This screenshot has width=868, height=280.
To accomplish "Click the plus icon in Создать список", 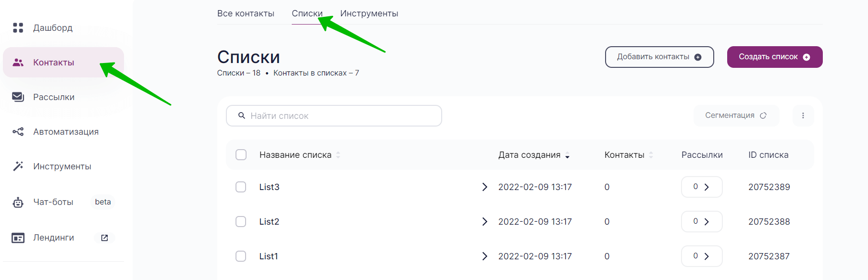I will point(806,57).
